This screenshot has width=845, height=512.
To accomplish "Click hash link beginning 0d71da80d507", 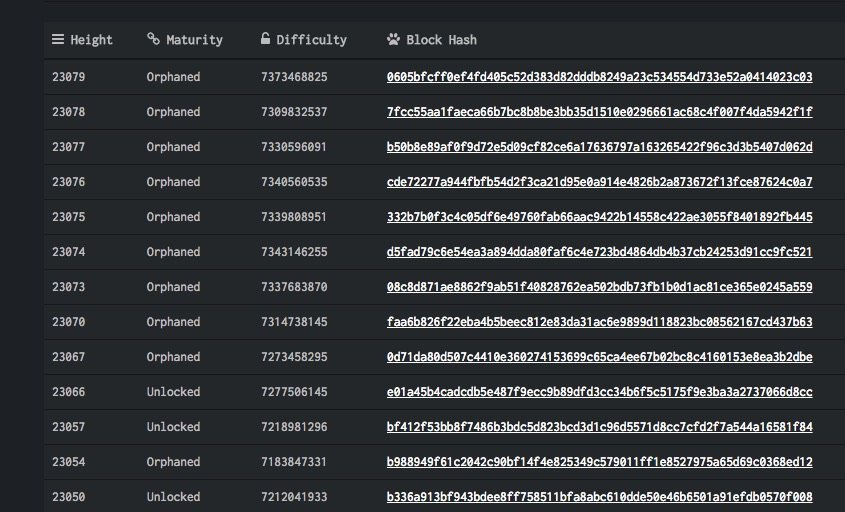I will [x=599, y=357].
